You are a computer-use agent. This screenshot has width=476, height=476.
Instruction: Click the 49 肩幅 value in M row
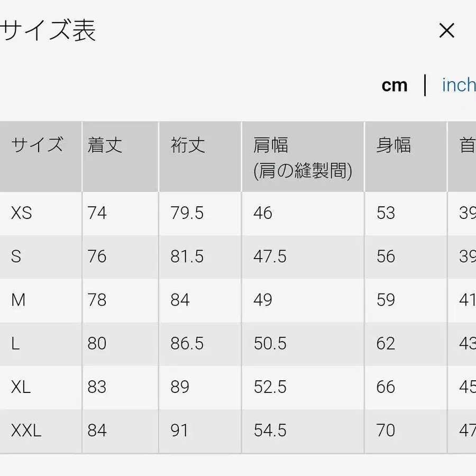click(260, 300)
